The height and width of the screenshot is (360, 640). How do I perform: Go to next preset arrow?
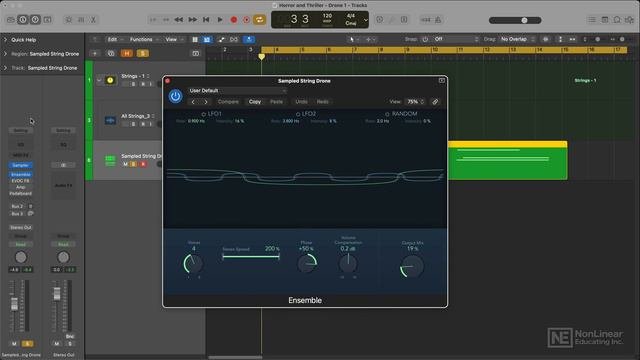[206, 102]
